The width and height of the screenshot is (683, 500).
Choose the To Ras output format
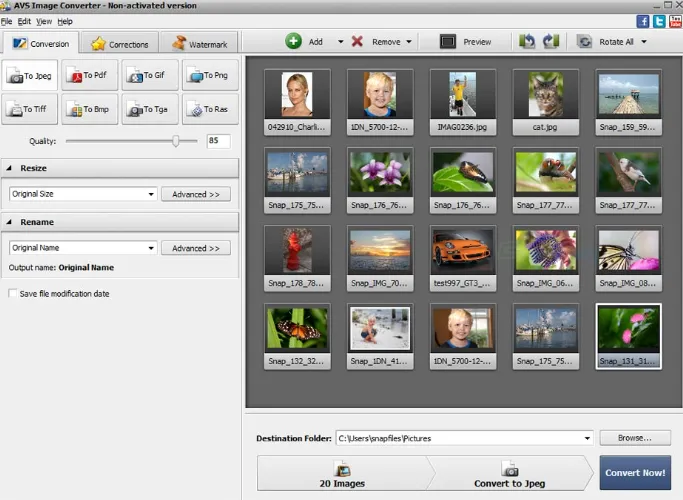click(210, 109)
